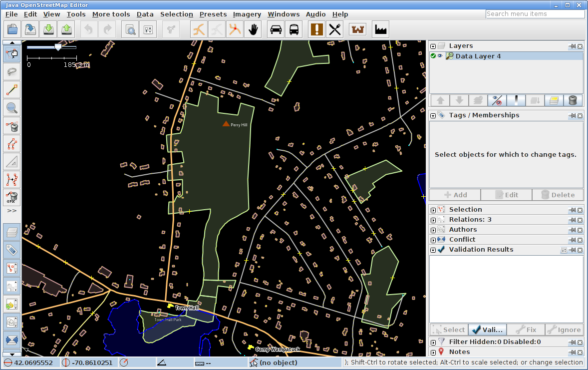This screenshot has height=370, width=588.
Task: Collapse the Validation Results panel
Action: (x=433, y=250)
